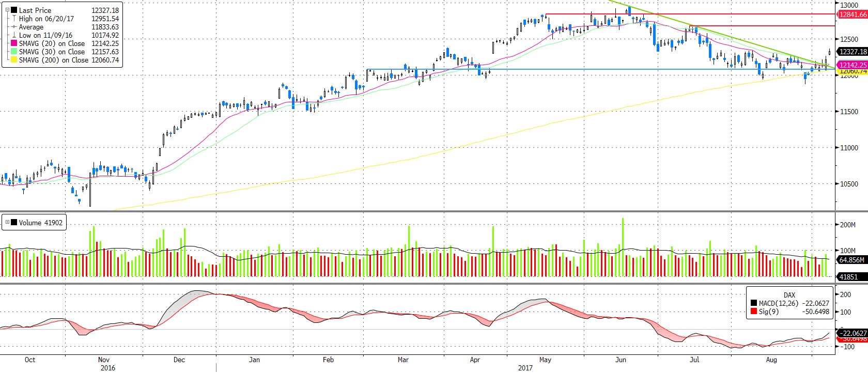Viewport: 868px width, 373px height.
Task: Select the 'Average' legend entry
Action: pyautogui.click(x=31, y=27)
